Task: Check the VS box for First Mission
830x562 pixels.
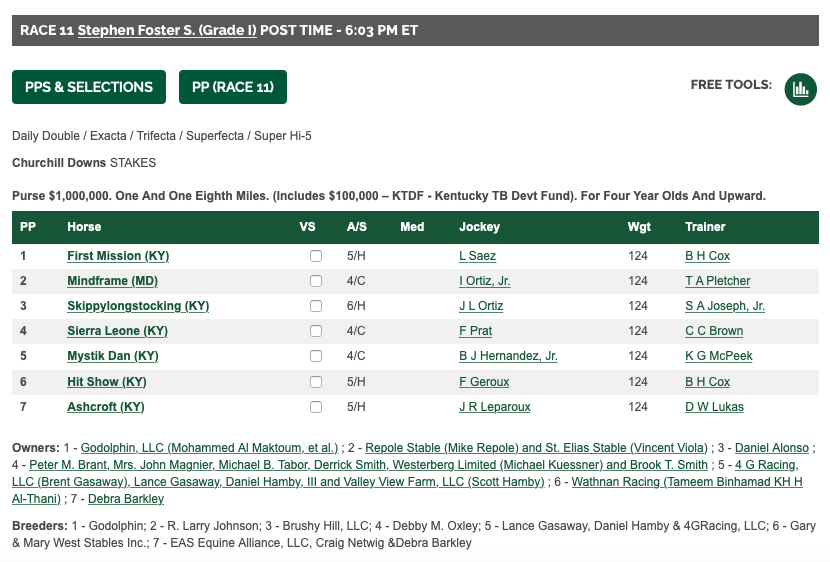Action: click(x=316, y=256)
